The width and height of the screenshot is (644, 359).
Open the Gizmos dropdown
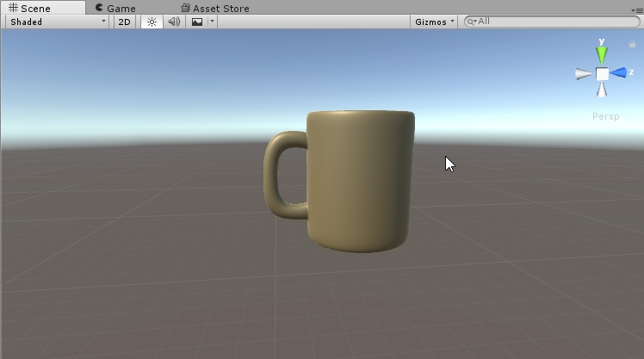click(x=434, y=22)
